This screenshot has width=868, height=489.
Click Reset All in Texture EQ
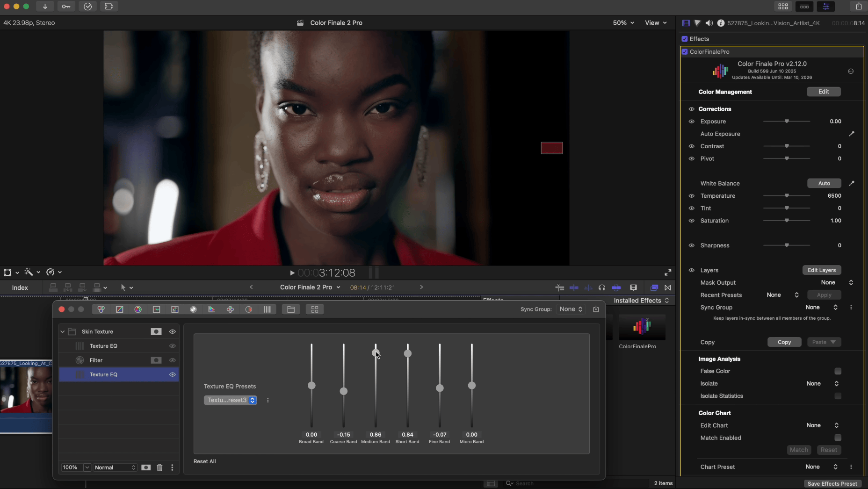204,461
